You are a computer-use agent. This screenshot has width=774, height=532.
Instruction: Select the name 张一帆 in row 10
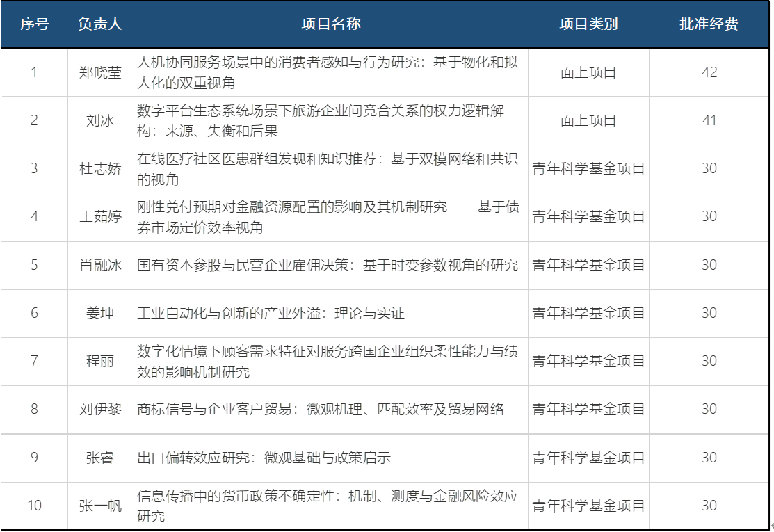(x=100, y=506)
